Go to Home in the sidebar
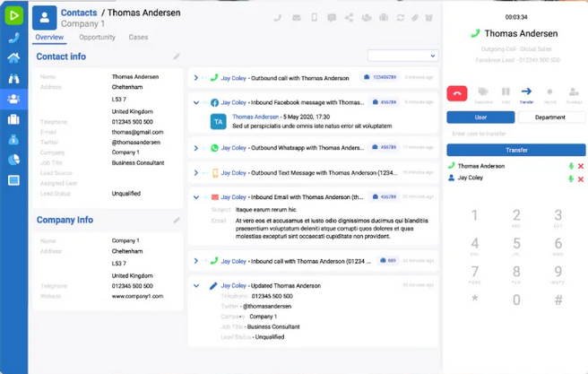 [x=13, y=58]
